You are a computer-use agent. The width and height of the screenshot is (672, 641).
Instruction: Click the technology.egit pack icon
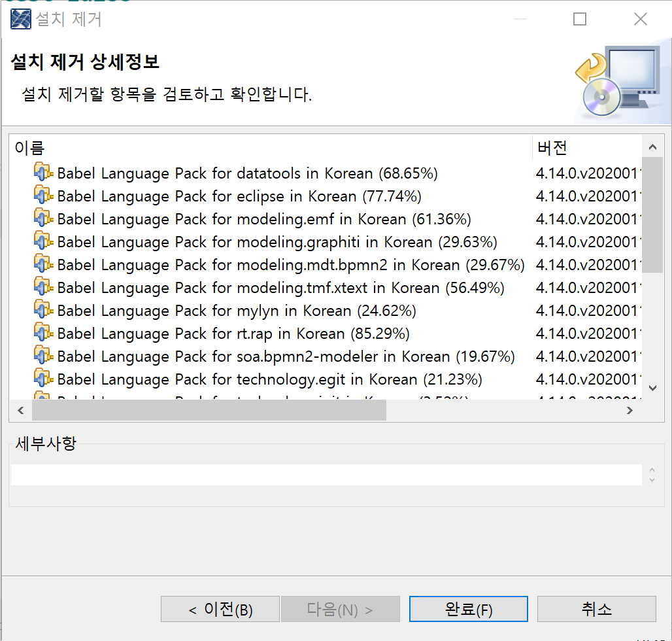click(x=43, y=378)
